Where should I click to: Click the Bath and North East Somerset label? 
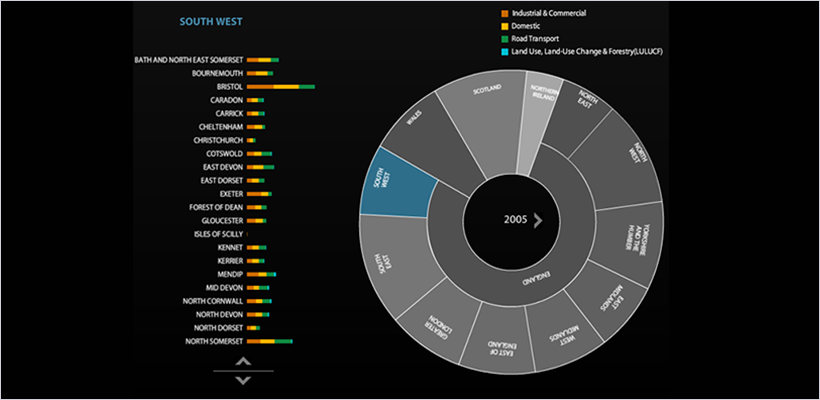(189, 60)
